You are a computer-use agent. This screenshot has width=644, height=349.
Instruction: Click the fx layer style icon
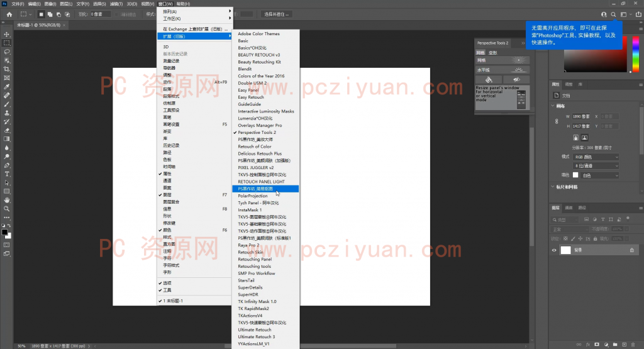click(x=588, y=345)
